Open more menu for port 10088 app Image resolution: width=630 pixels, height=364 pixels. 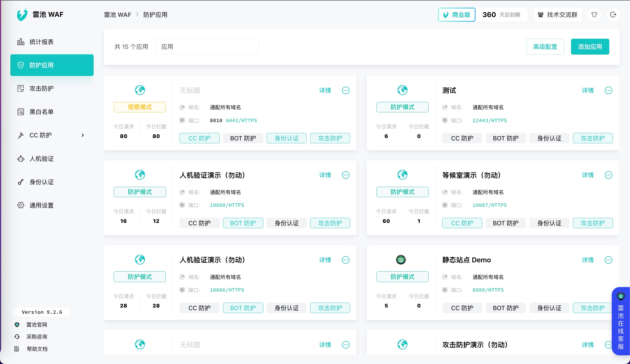[x=346, y=175]
